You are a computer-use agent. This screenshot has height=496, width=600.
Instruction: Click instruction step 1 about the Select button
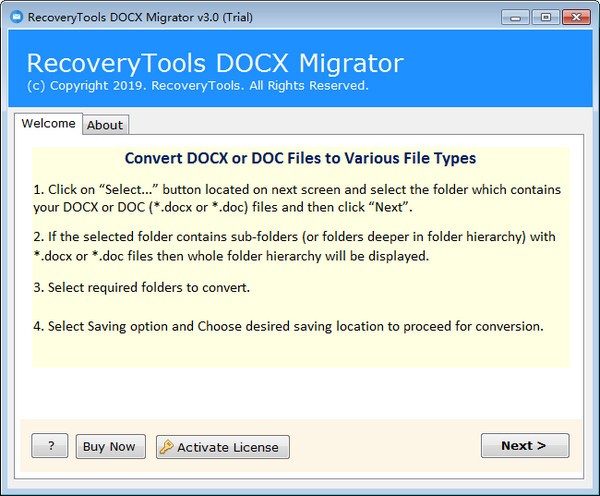(x=297, y=198)
